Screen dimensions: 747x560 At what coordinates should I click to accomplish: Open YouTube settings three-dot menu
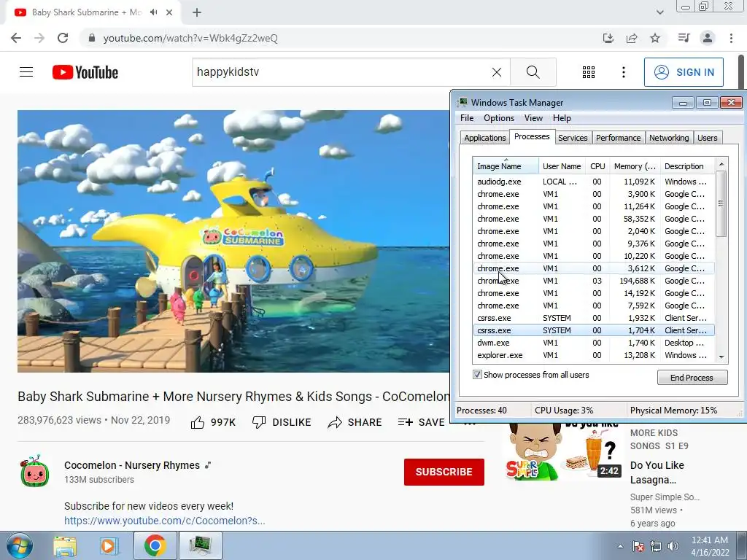click(623, 72)
